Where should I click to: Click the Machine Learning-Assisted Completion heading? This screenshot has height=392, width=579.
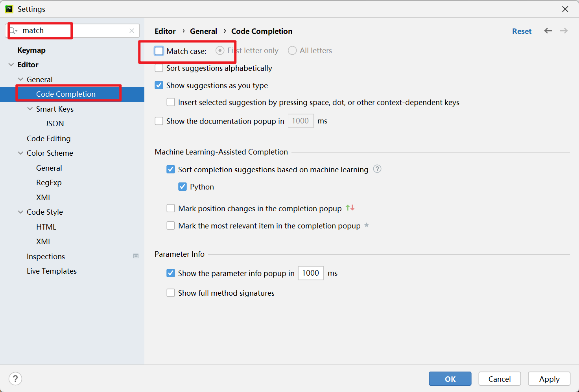tap(221, 152)
